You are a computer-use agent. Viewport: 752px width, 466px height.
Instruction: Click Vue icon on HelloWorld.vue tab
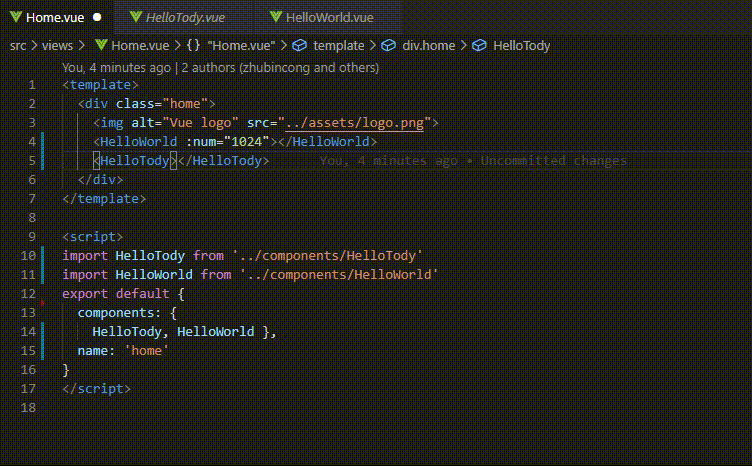(276, 17)
